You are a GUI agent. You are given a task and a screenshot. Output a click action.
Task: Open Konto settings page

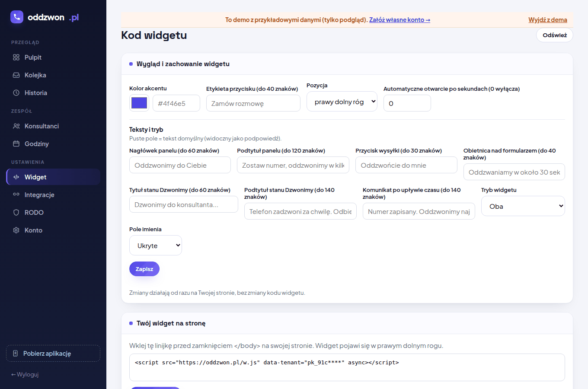tap(53, 230)
